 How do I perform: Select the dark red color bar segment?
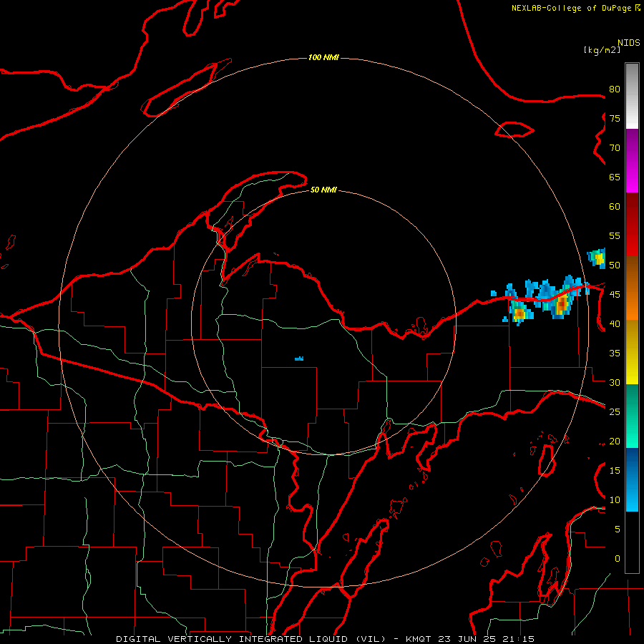[x=632, y=224]
